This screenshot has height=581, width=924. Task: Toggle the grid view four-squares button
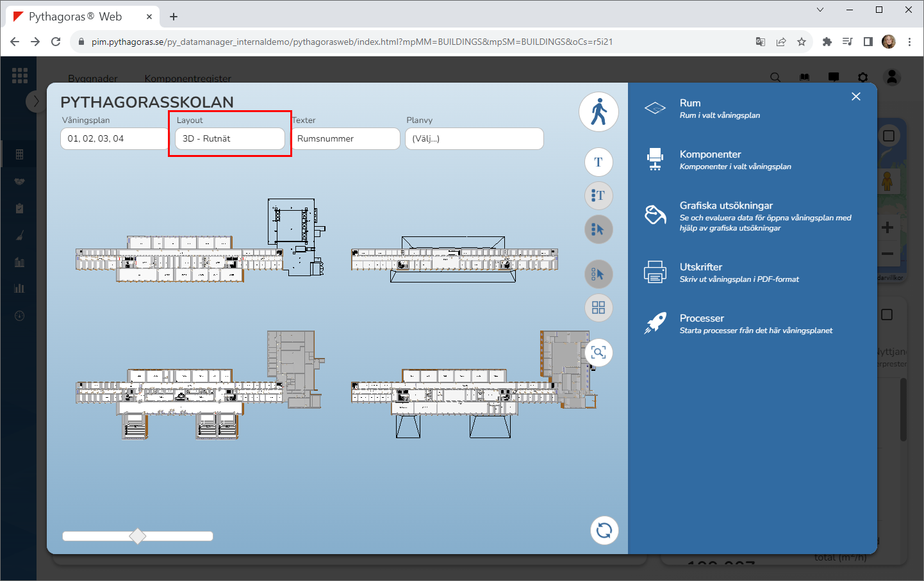click(x=598, y=308)
